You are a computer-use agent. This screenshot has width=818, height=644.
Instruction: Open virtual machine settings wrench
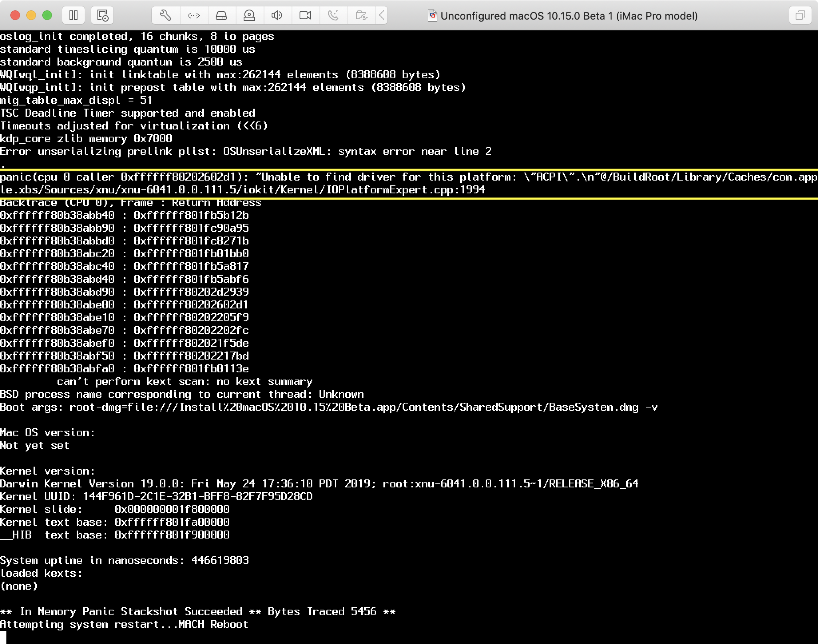tap(165, 16)
